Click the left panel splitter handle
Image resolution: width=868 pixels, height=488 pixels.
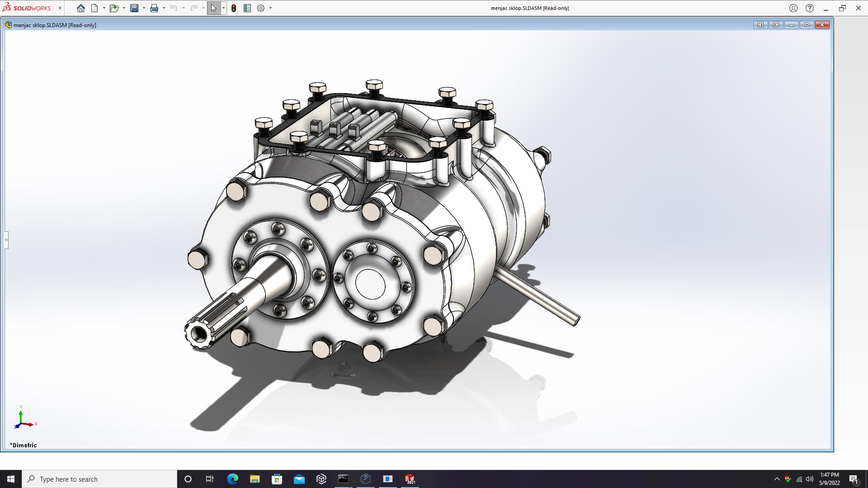(6, 240)
